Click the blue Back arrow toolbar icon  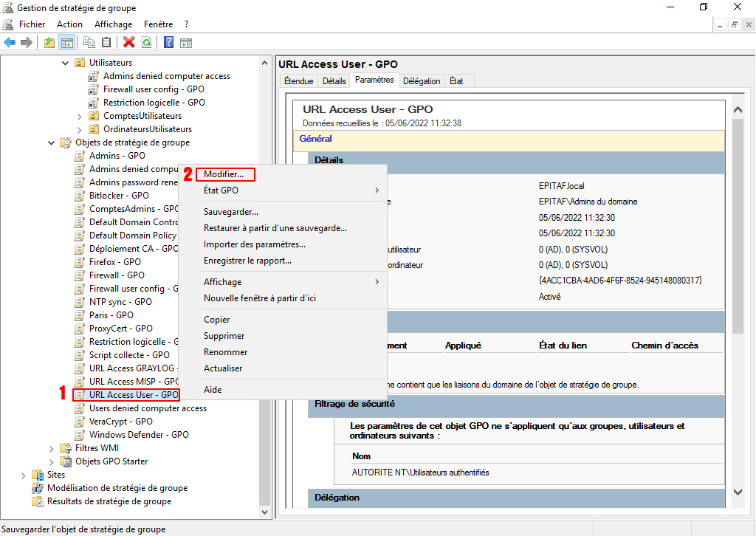pyautogui.click(x=10, y=43)
